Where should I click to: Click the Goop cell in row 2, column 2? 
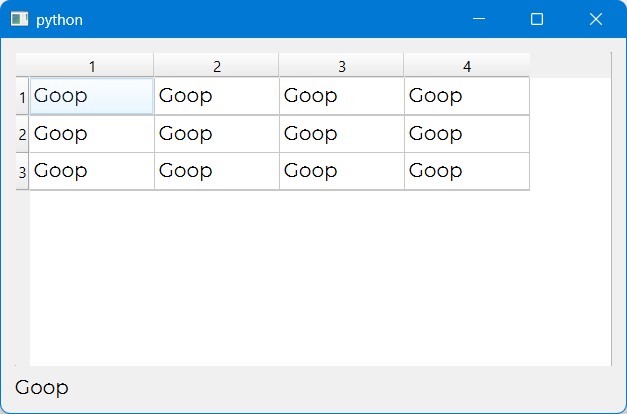click(x=216, y=134)
